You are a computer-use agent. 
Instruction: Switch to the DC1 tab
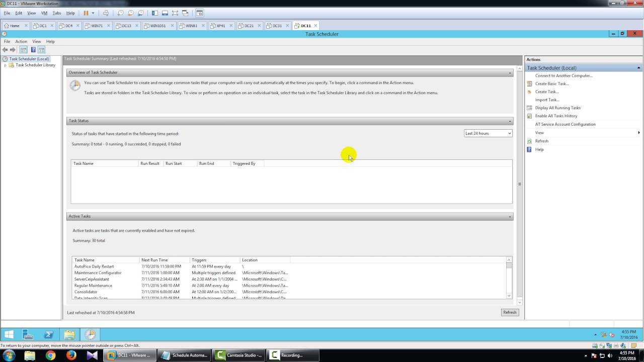43,26
